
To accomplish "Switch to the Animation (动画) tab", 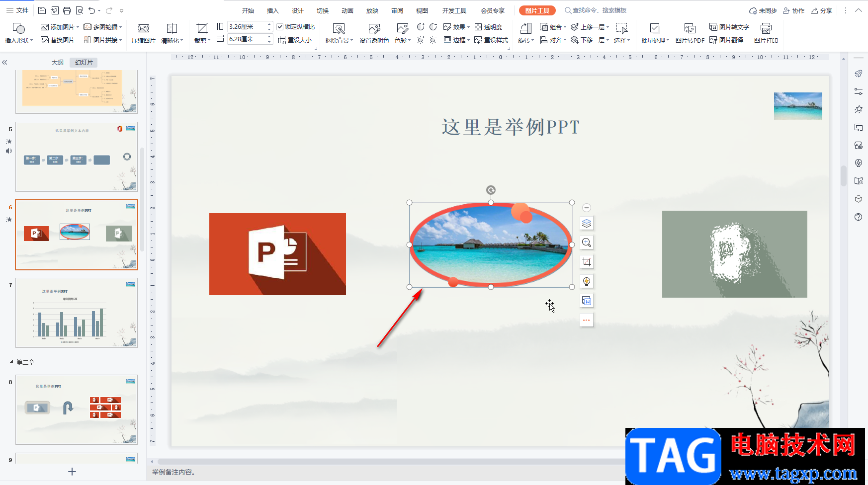I will coord(347,10).
